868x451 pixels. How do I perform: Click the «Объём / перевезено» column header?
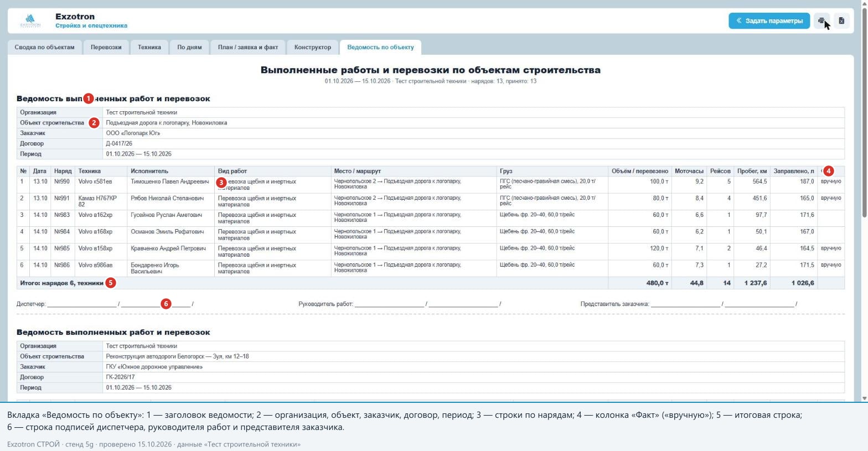640,172
